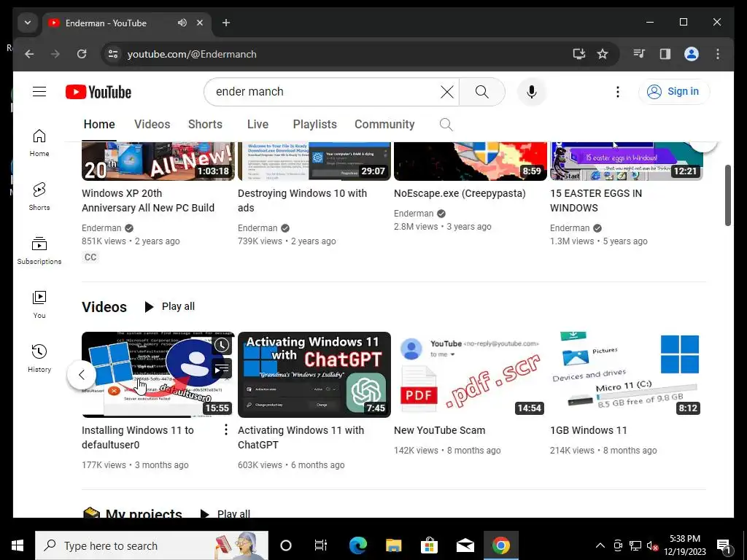
Task: Switch to Live channel tab
Action: tap(258, 124)
